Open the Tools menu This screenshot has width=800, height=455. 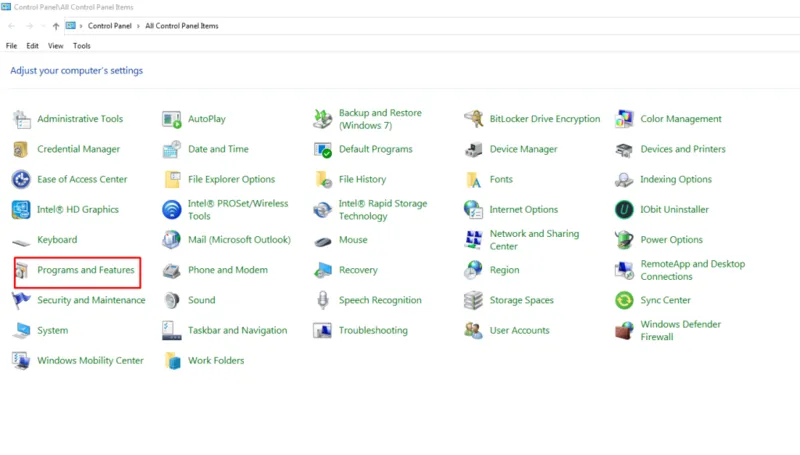[x=82, y=46]
